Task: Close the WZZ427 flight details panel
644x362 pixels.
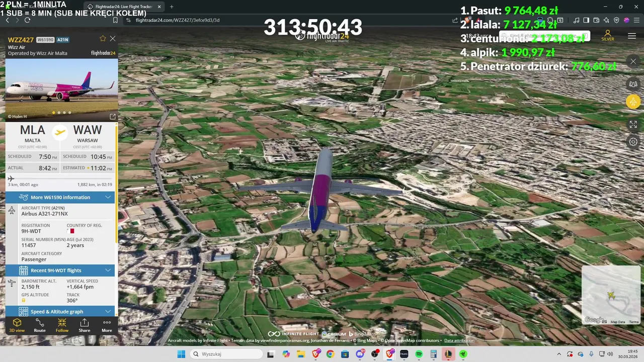Action: click(113, 39)
